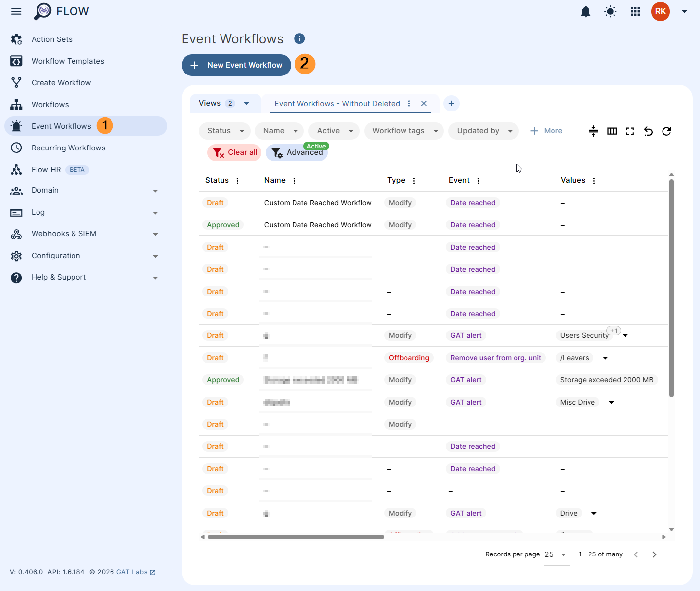Select Recurring Workflows in the sidebar

[x=69, y=148]
